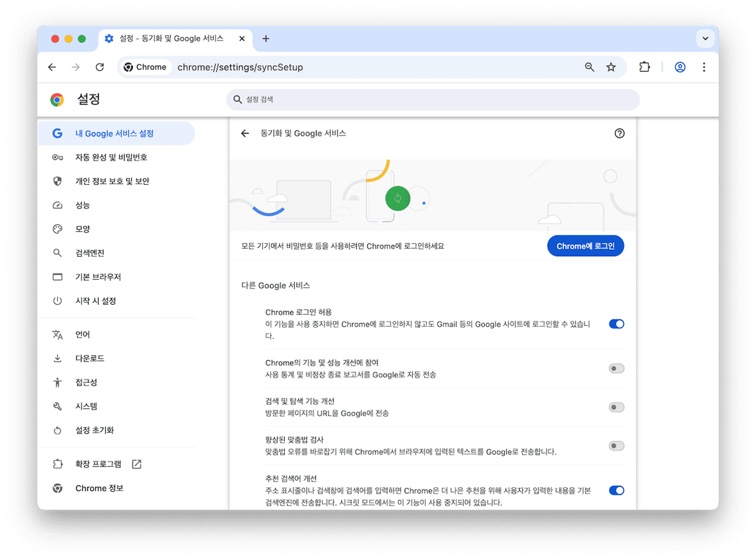Click the shield icon for privacy
The width and height of the screenshot is (756, 559).
tap(57, 182)
